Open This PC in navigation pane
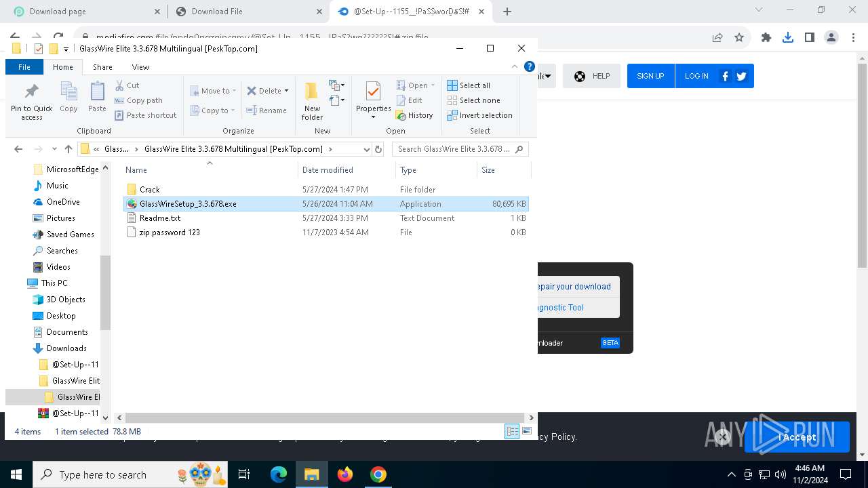The image size is (868, 488). pos(54,283)
